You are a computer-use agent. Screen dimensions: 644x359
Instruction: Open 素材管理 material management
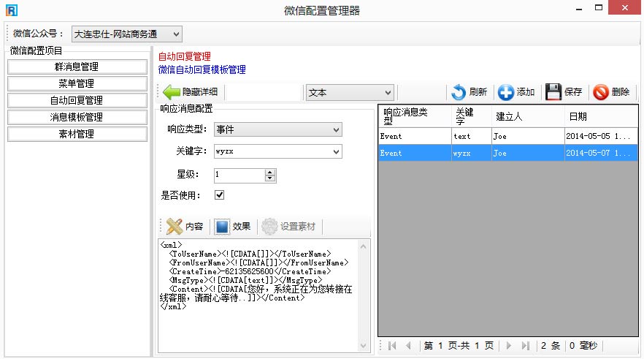(x=77, y=134)
